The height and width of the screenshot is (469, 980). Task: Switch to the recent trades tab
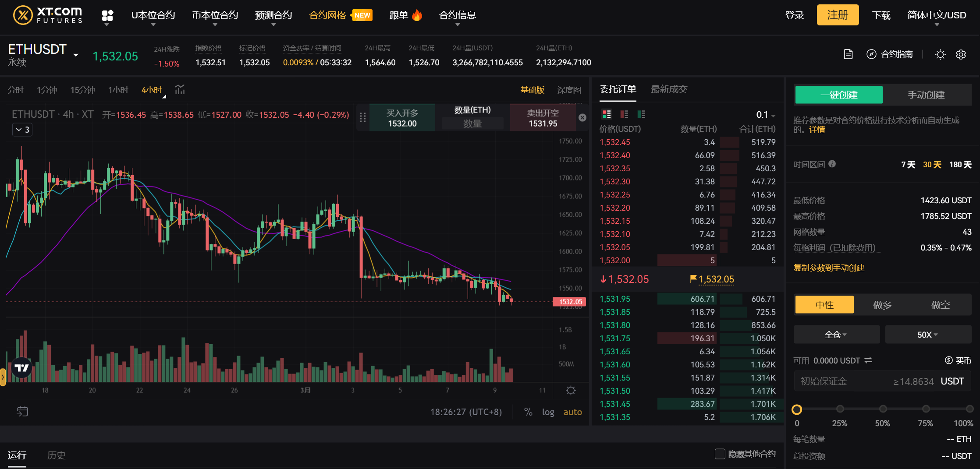pyautogui.click(x=669, y=89)
